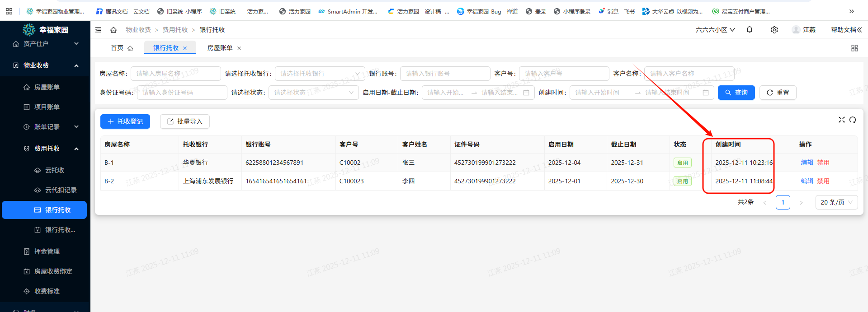868x312 pixels.
Task: Click 批量导入 button
Action: pyautogui.click(x=185, y=121)
